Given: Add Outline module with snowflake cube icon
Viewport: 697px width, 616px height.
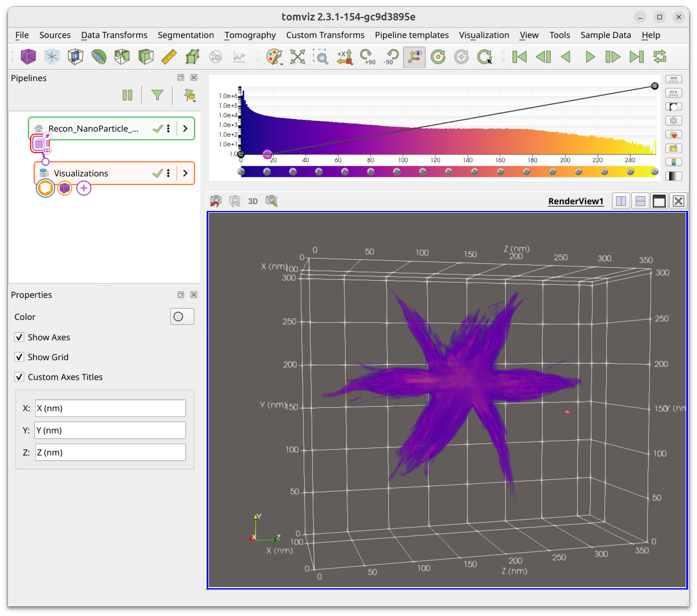Looking at the screenshot, I should coord(52,56).
